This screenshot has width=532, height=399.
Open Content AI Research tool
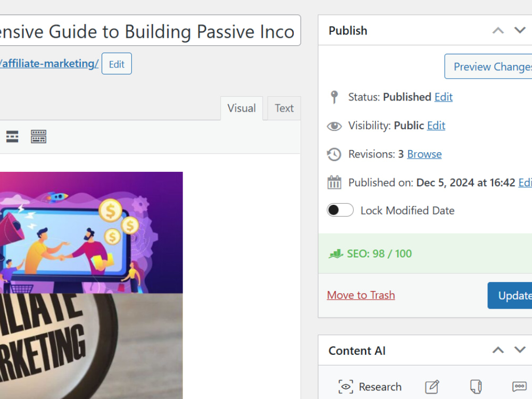click(x=370, y=386)
